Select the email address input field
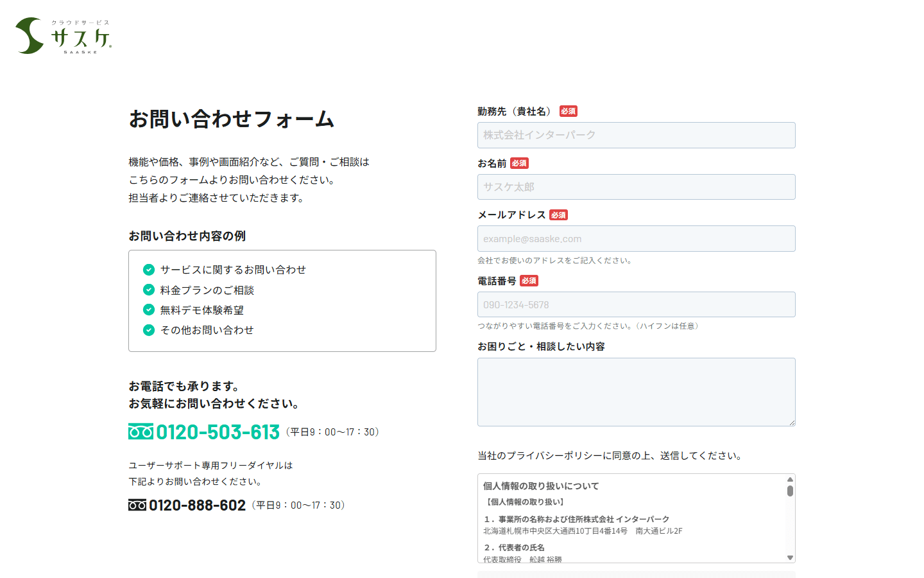Viewport: 924px width, 578px height. click(x=636, y=238)
